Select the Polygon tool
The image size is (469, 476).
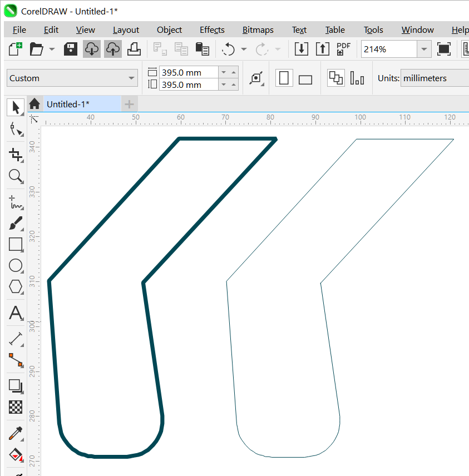(16, 286)
